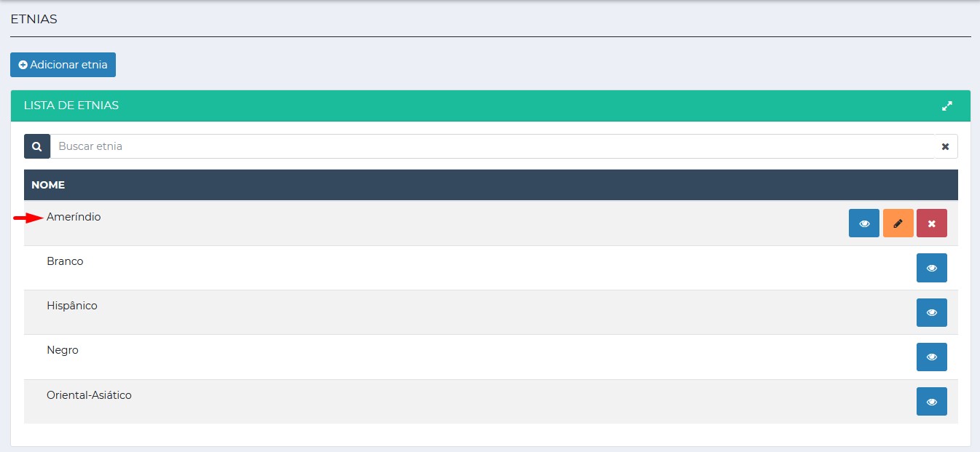Click the Hispânico name in the list
Image resolution: width=980 pixels, height=452 pixels.
[71, 306]
